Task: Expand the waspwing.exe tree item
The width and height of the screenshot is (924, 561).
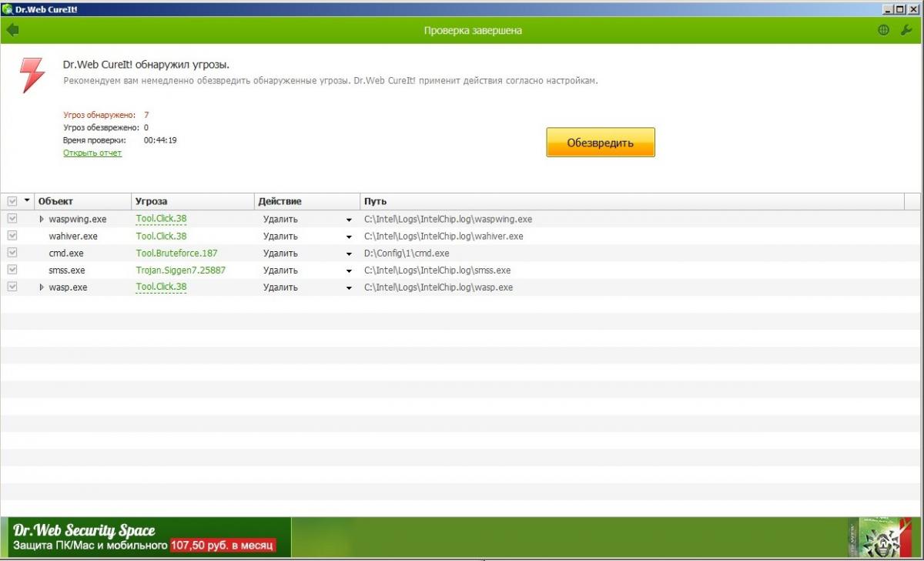Action: (42, 220)
